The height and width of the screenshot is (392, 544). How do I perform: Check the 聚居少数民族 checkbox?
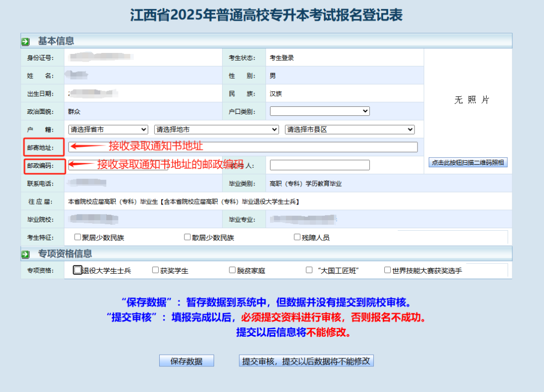(x=77, y=237)
